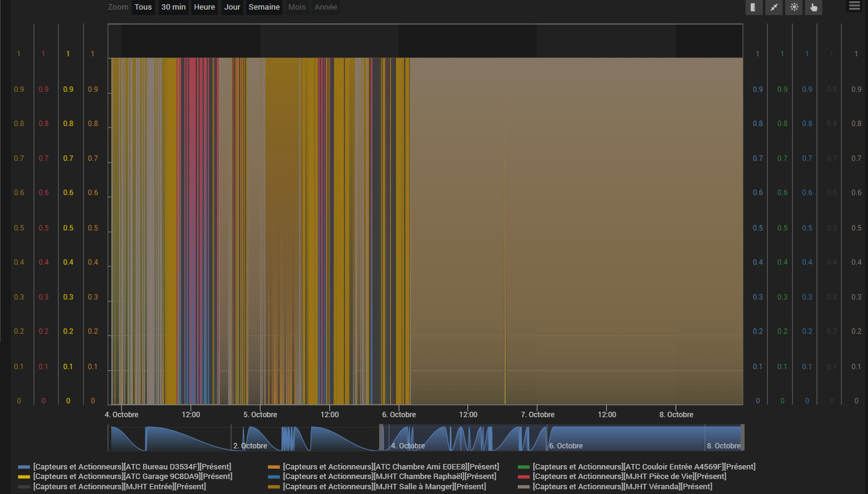Image resolution: width=868 pixels, height=494 pixels.
Task: Toggle ATC Bureau D3534F series in legend
Action: pos(132,466)
